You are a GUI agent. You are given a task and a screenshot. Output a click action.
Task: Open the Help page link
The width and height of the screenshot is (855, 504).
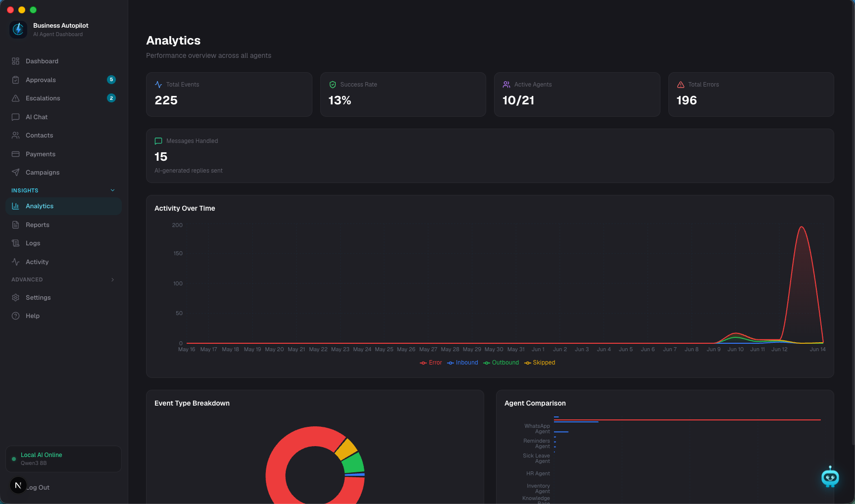coord(63,316)
